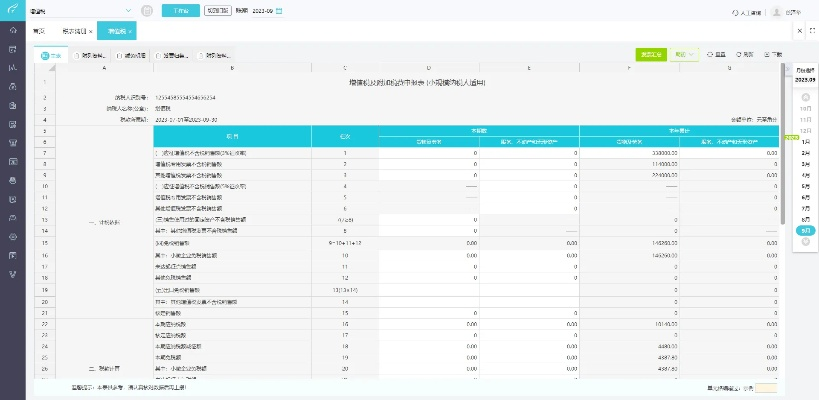Image resolution: width=819 pixels, height=400 pixels.
Task: Select month 10月 in month list
Action: [x=805, y=109]
